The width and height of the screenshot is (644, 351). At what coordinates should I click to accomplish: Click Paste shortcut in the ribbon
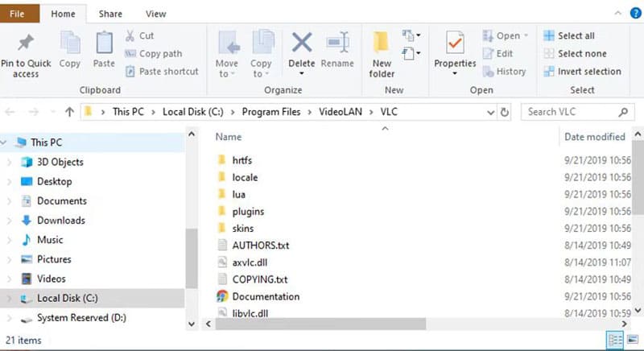[162, 72]
